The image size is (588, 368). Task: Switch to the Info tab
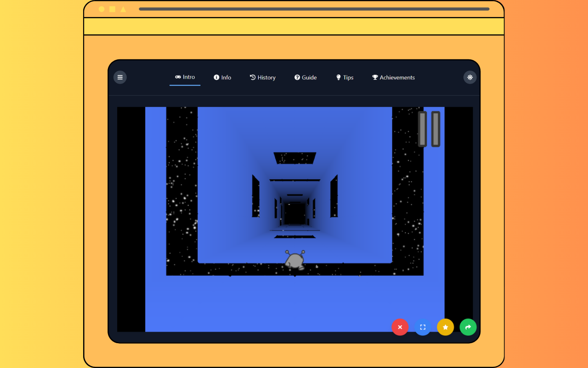(x=222, y=77)
